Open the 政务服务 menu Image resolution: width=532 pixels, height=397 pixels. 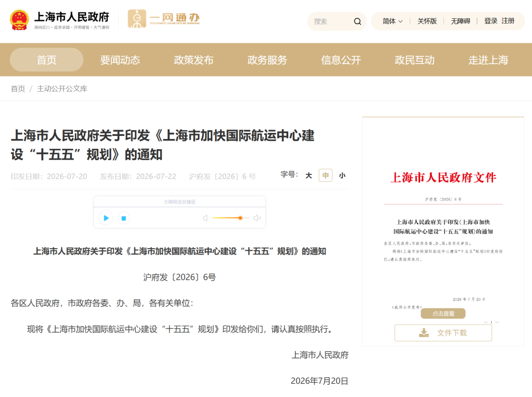(x=267, y=60)
